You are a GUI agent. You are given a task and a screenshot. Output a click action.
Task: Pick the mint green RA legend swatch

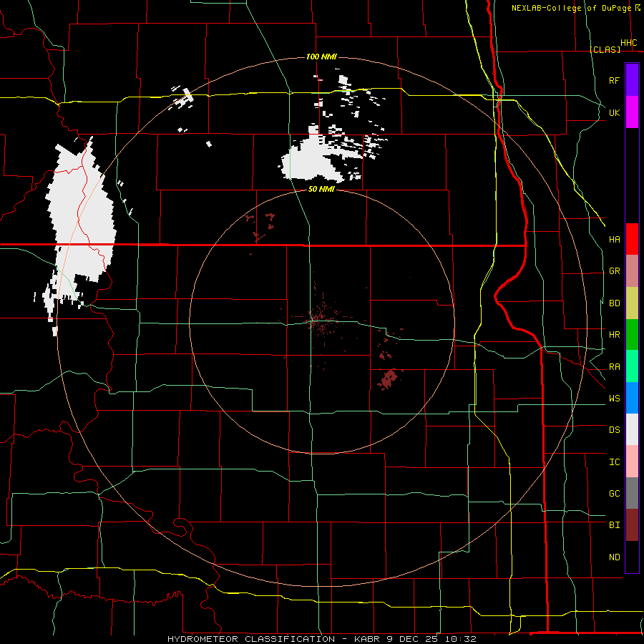(632, 366)
